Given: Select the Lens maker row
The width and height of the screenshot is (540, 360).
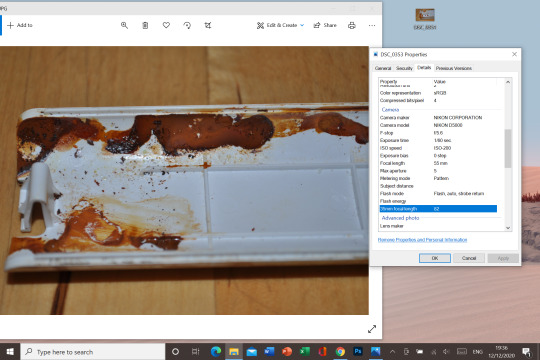Looking at the screenshot, I should click(438, 226).
